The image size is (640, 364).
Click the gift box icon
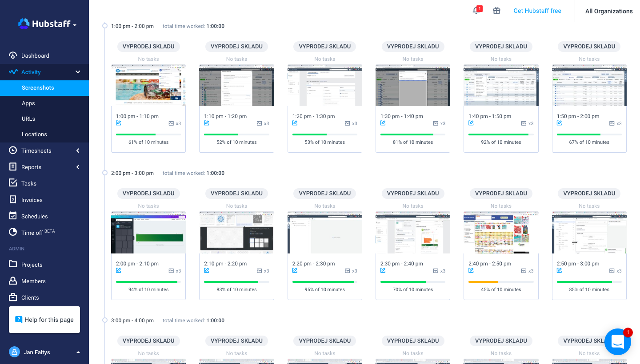(x=496, y=11)
